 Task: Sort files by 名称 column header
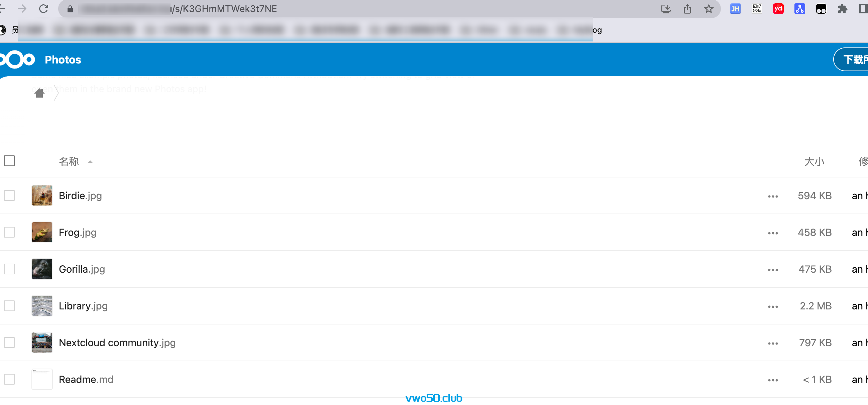click(69, 162)
